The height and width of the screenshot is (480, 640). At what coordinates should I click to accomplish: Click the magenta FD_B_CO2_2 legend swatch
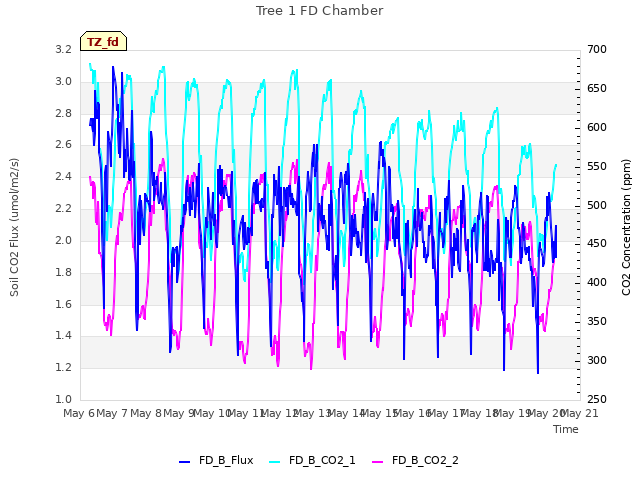point(378,462)
